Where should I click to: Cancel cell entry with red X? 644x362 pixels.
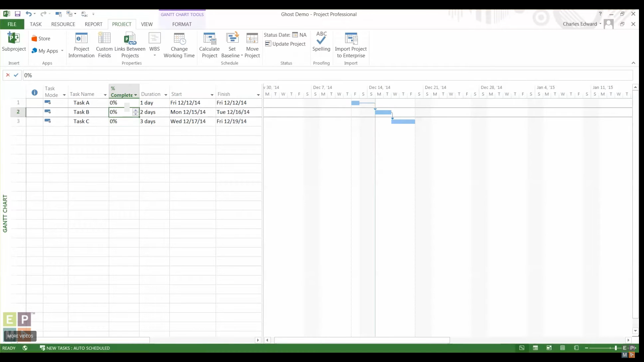[x=8, y=75]
